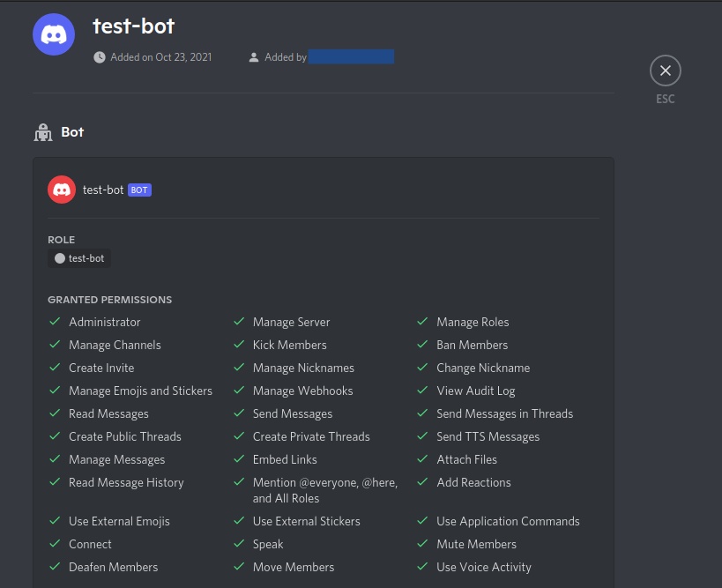Click the 'Connect' permission text
Viewport: 722px width, 588px height.
90,544
